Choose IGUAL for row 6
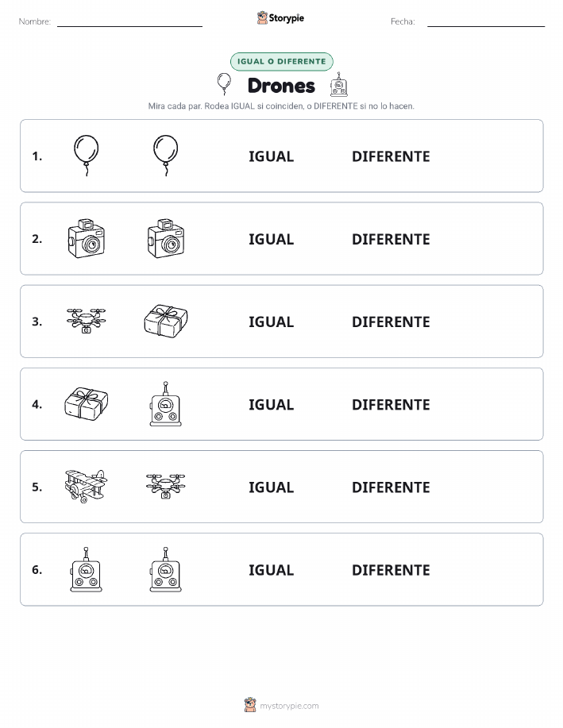563x728 pixels. click(272, 570)
